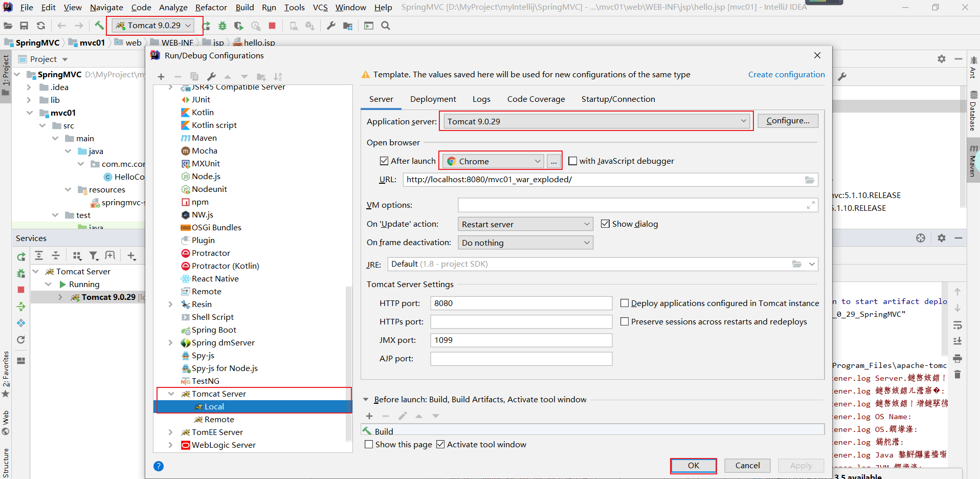The image size is (980, 479).
Task: Open the Refactor menu
Action: click(211, 7)
